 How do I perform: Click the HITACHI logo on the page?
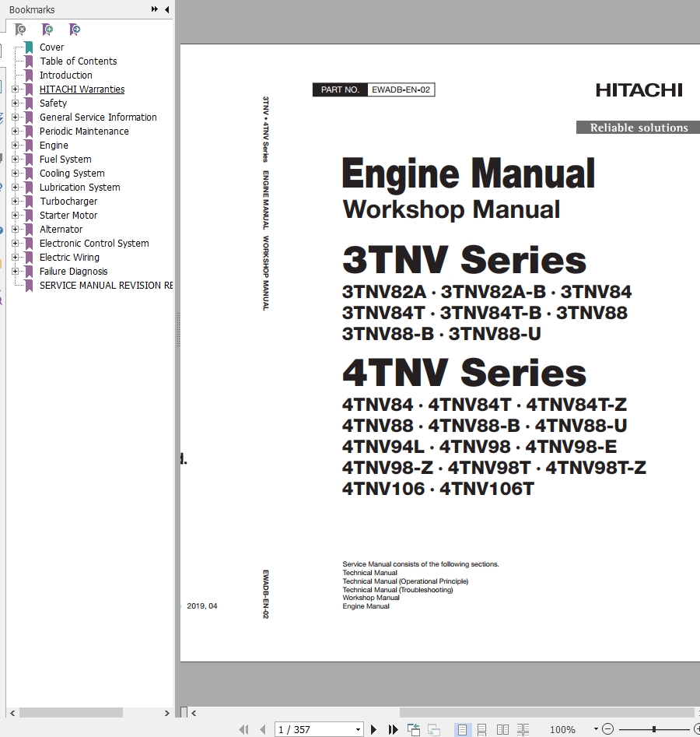pos(639,90)
